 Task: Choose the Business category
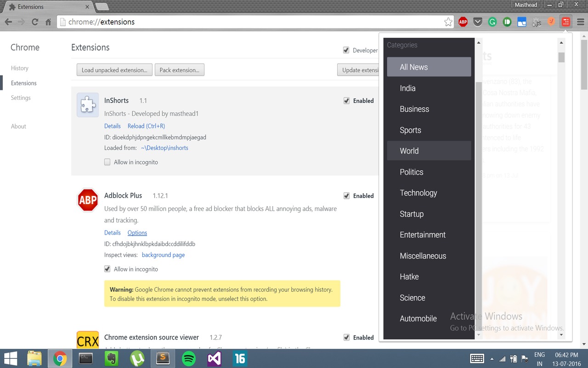click(429, 109)
